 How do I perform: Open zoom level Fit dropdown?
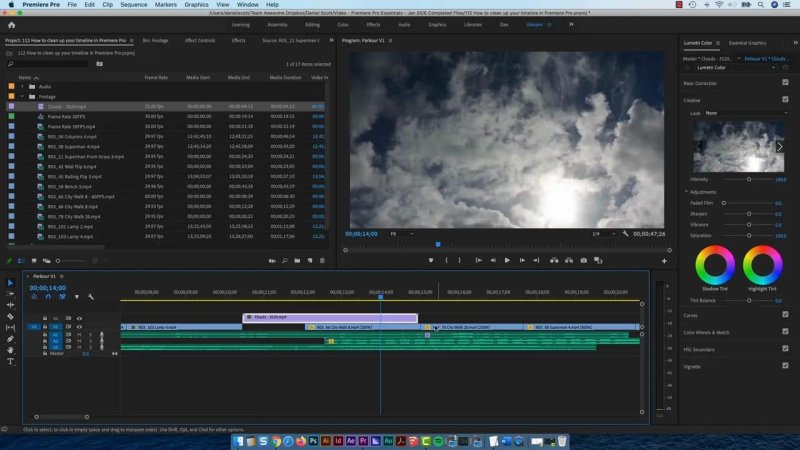tap(402, 234)
